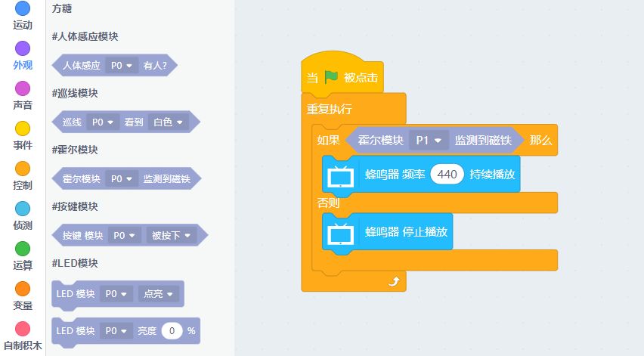Click the 440 frequency input field

[x=447, y=175]
